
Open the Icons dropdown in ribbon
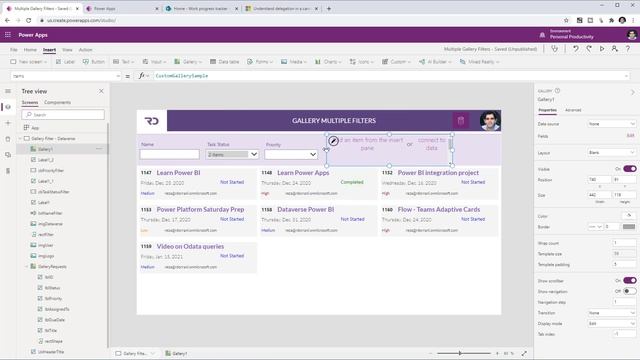tap(362, 62)
